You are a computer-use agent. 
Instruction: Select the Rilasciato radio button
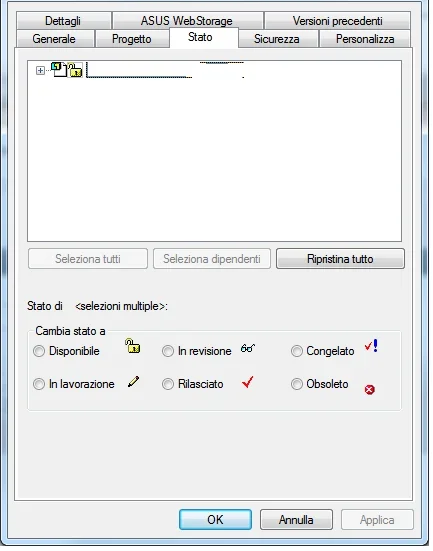(168, 384)
